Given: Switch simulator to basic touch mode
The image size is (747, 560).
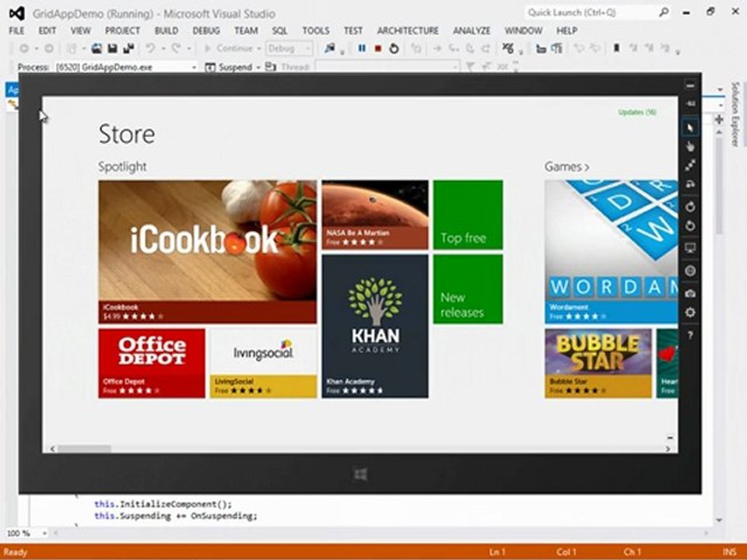Looking at the screenshot, I should click(x=690, y=147).
